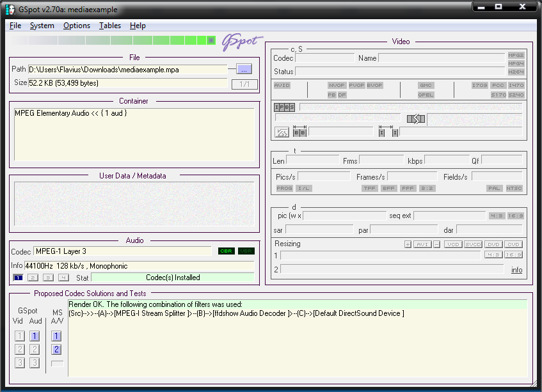
Task: Click the S240 indicator
Action: click(516, 95)
